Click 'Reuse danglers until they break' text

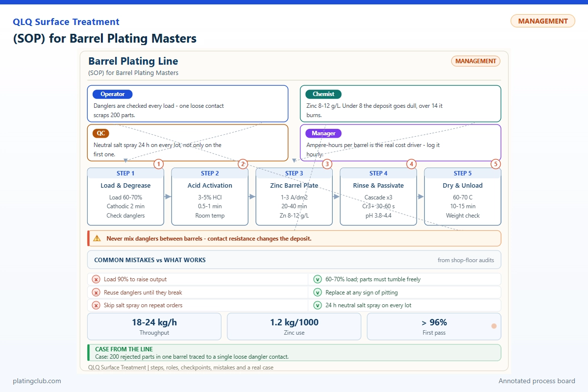click(x=143, y=293)
